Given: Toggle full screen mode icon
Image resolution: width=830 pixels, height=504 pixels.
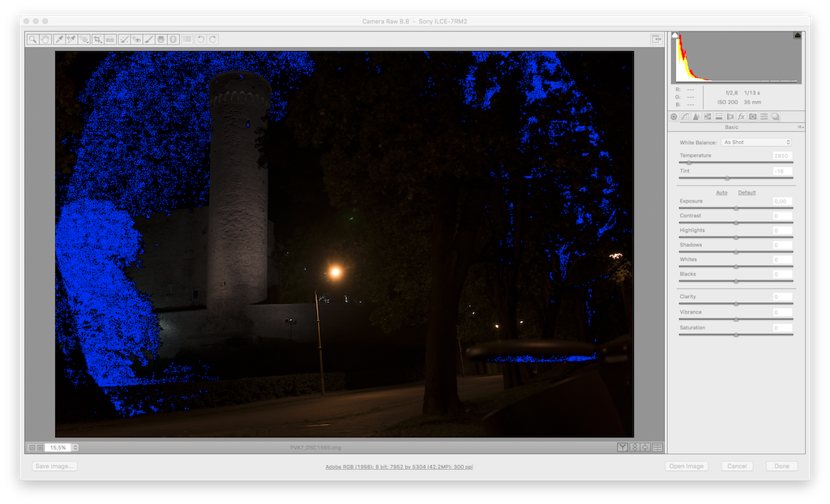Looking at the screenshot, I should pyautogui.click(x=656, y=39).
